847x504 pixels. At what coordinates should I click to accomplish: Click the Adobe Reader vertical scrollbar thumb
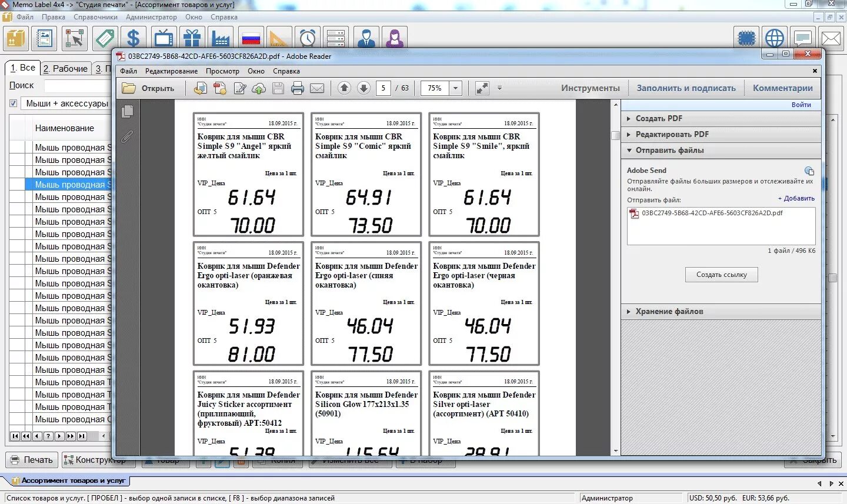615,135
